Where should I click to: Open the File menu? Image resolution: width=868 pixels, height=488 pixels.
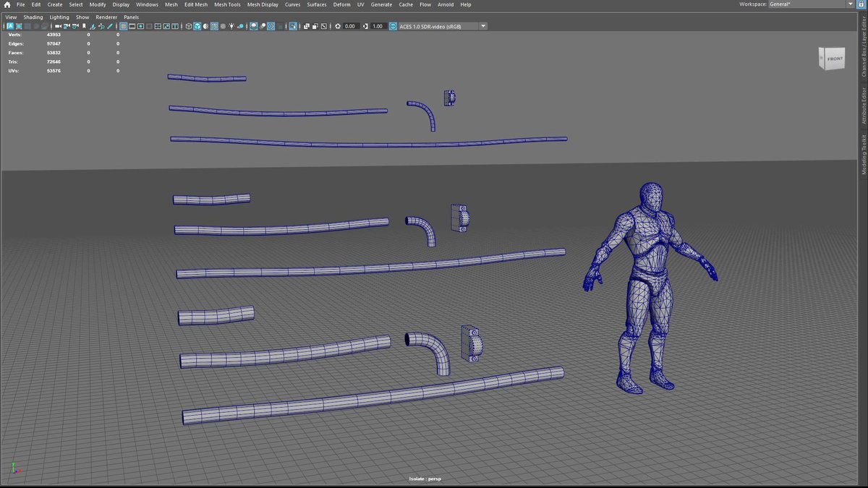tap(20, 4)
